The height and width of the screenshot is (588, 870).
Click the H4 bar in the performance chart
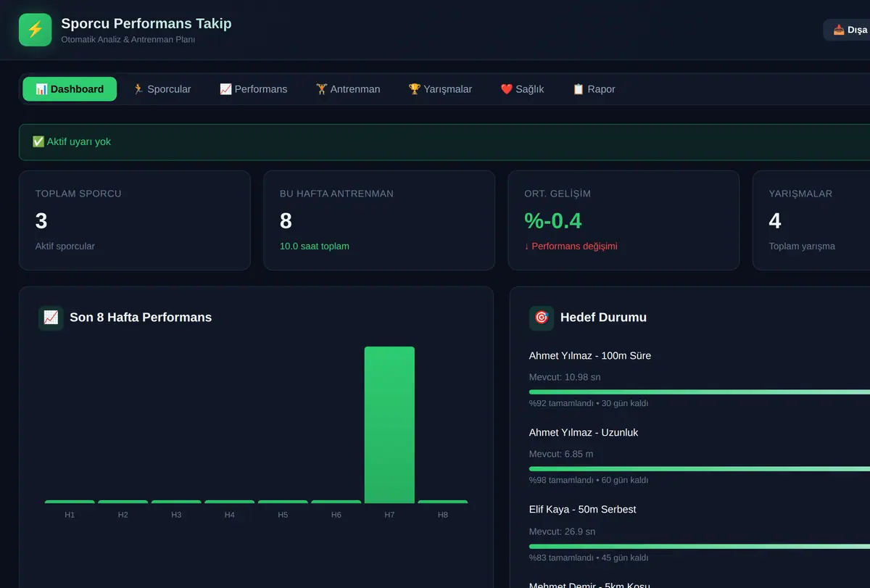point(230,502)
